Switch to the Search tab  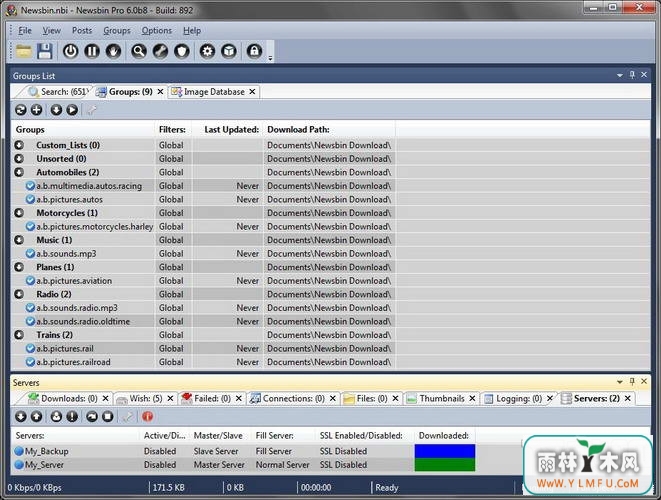[59, 91]
